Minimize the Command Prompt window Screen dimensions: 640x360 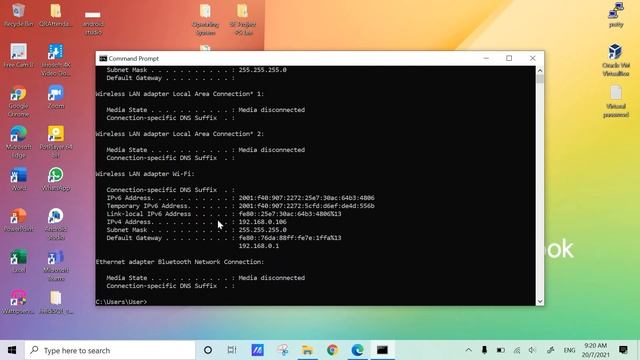pos(486,58)
